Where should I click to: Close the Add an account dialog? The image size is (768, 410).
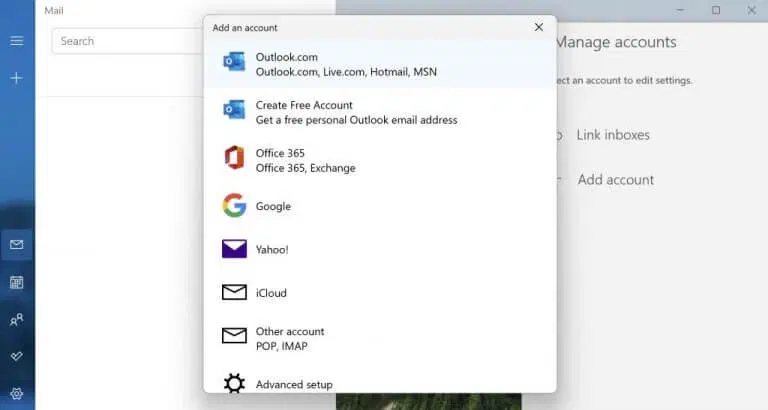click(539, 27)
